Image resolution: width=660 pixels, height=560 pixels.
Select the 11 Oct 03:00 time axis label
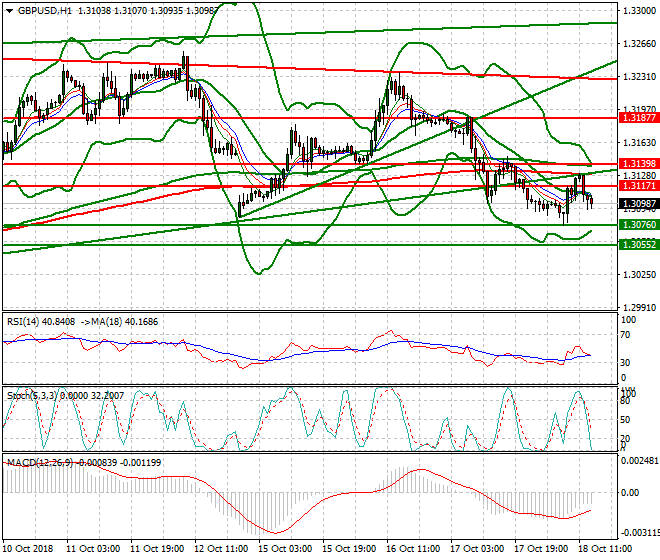click(x=93, y=549)
